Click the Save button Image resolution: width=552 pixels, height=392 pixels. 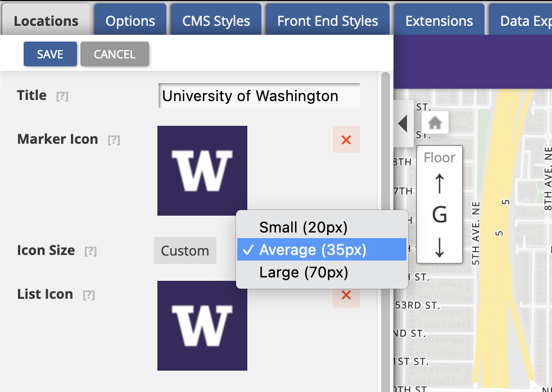point(50,54)
